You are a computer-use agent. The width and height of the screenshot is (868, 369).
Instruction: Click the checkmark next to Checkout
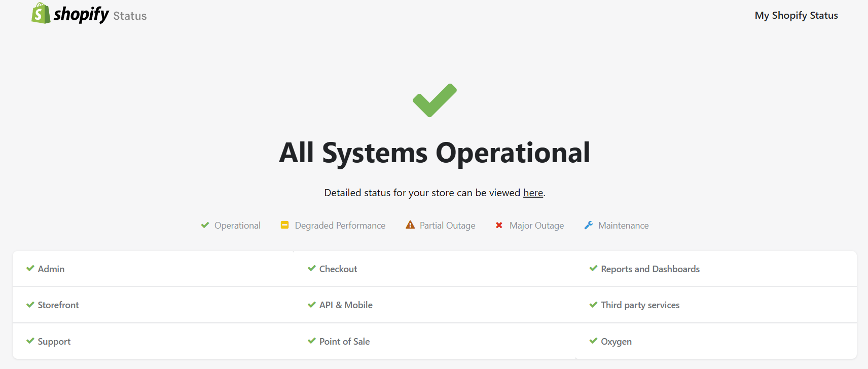312,268
